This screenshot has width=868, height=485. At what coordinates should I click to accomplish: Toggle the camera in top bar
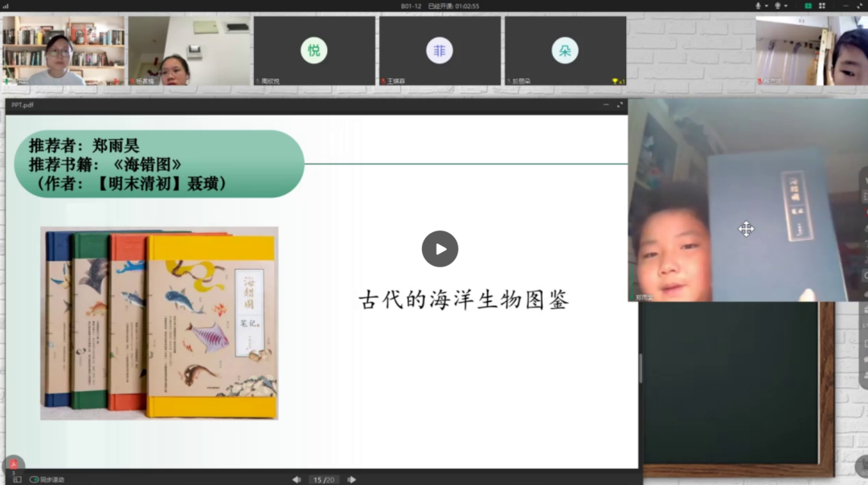777,6
